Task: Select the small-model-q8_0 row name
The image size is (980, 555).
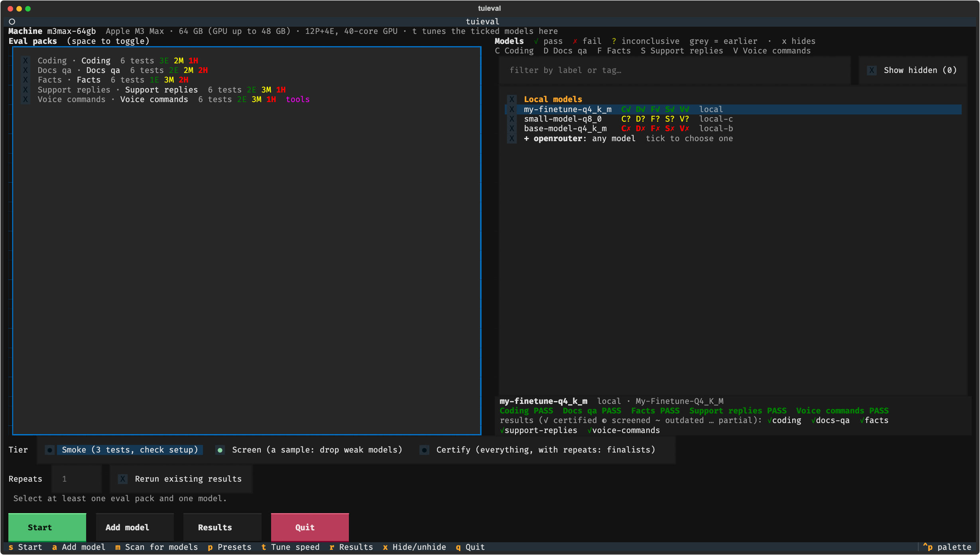Action: (x=563, y=119)
